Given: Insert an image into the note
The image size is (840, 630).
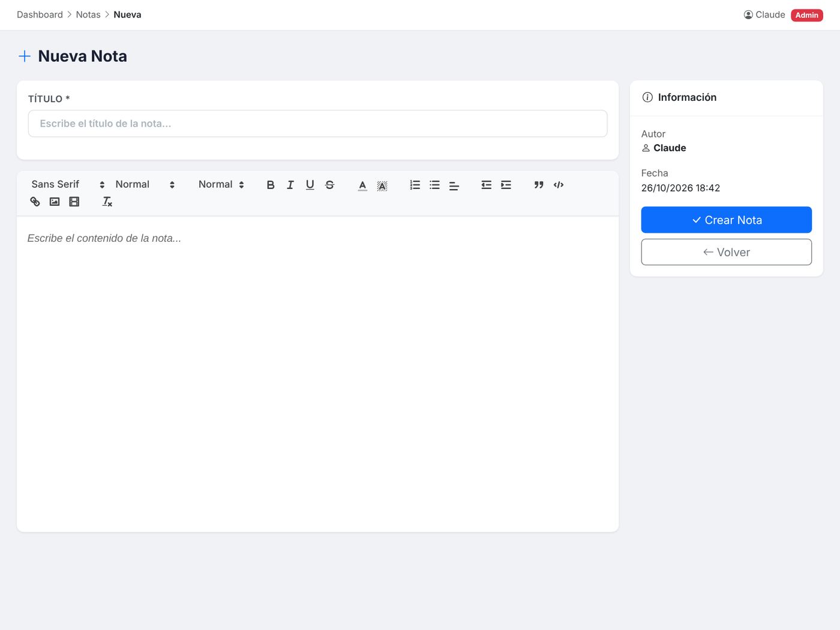Looking at the screenshot, I should pos(55,202).
